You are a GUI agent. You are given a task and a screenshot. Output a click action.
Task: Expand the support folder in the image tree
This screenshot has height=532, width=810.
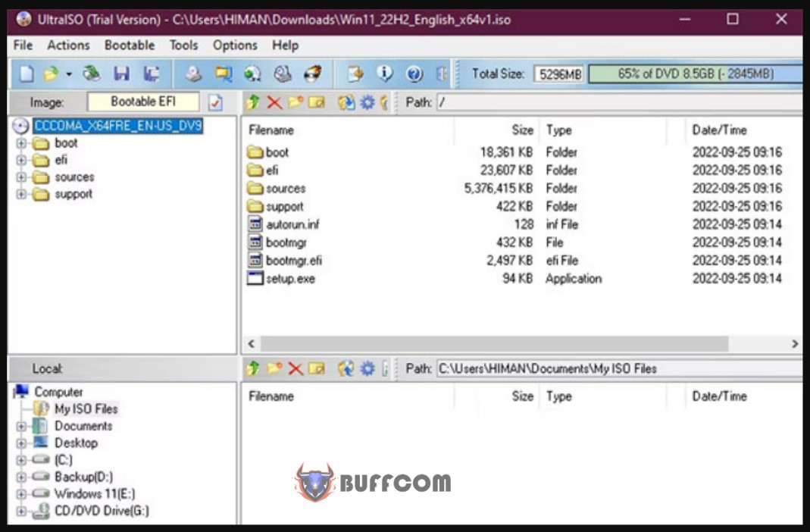21,194
